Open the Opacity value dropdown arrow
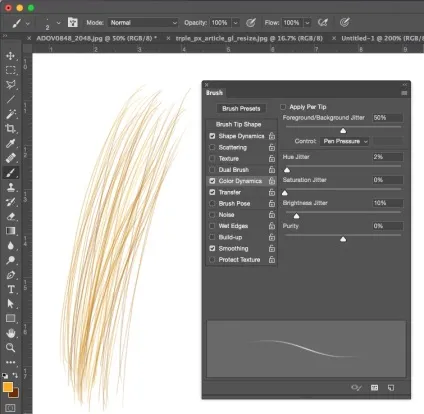This screenshot has height=414, width=424. point(235,23)
